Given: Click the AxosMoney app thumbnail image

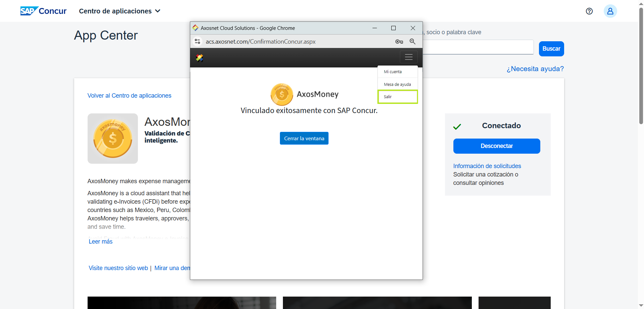Looking at the screenshot, I should (x=113, y=139).
